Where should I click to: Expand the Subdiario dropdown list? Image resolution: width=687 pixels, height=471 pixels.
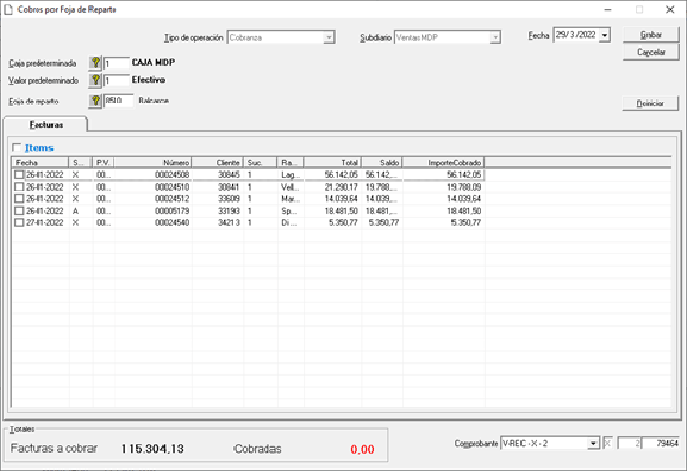tap(494, 38)
